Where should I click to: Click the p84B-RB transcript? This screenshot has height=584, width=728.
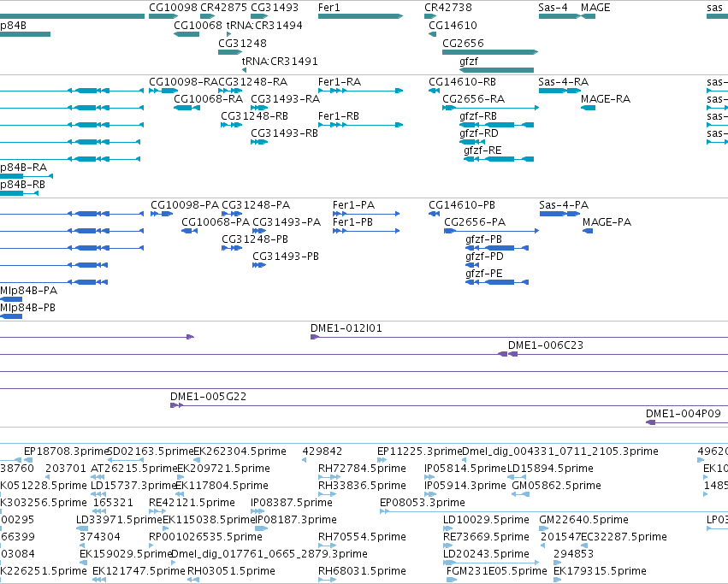coord(19,193)
